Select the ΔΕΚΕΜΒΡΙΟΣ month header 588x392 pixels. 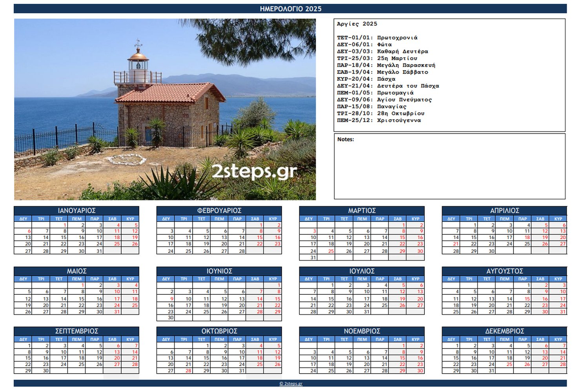click(504, 331)
